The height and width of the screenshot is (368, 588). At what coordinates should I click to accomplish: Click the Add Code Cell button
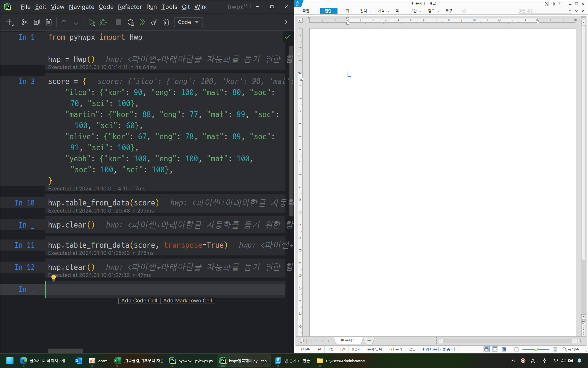(x=139, y=301)
